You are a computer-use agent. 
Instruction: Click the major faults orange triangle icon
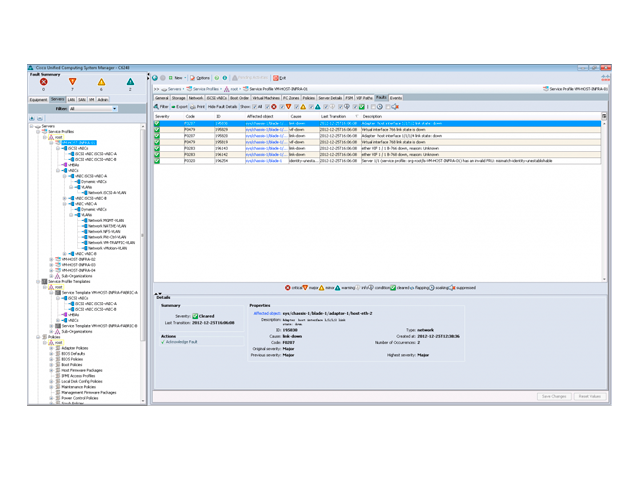coord(72,82)
